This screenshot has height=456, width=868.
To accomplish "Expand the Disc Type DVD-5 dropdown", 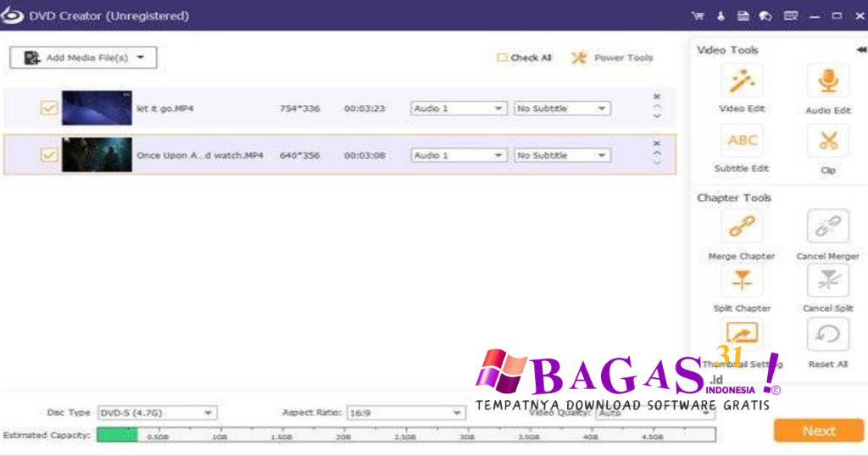I will pyautogui.click(x=157, y=413).
